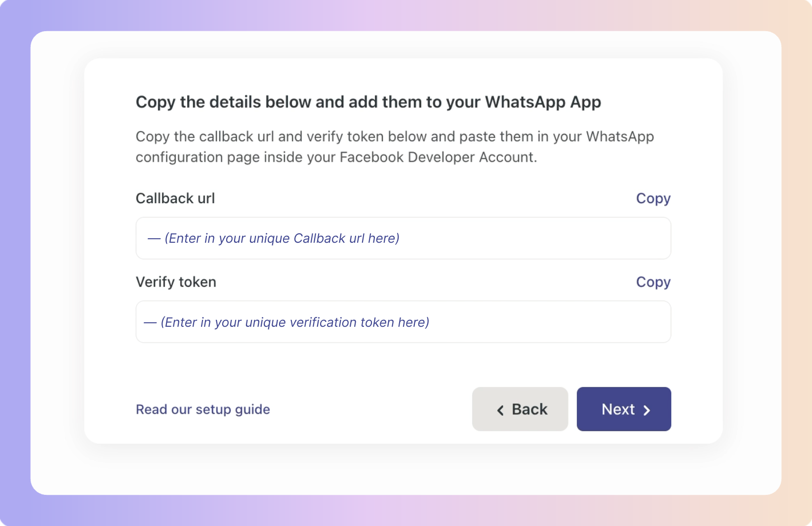Viewport: 812px width, 526px height.
Task: Proceed by pressing the Next button
Action: pos(623,409)
